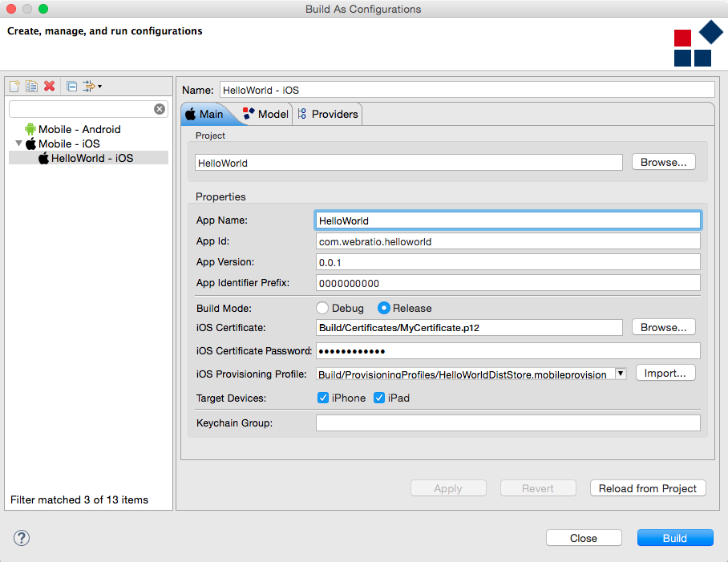Click the App Identifier Prefix field
728x562 pixels.
point(508,283)
